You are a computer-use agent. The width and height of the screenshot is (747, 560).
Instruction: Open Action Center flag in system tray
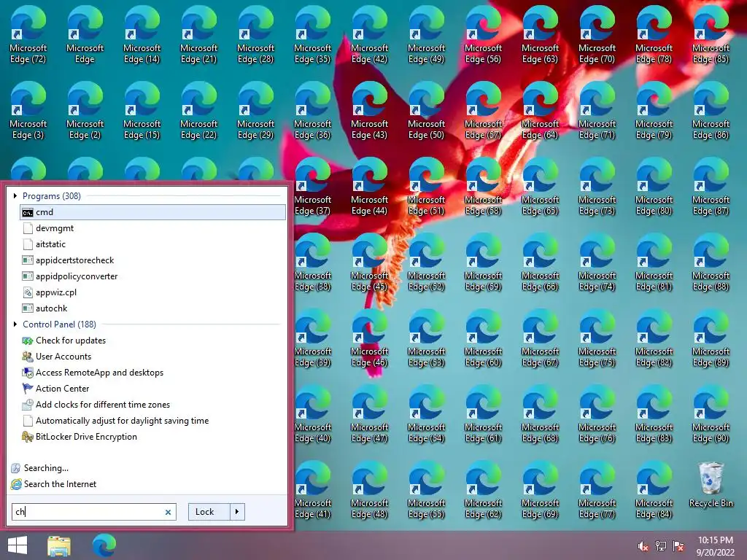click(678, 546)
